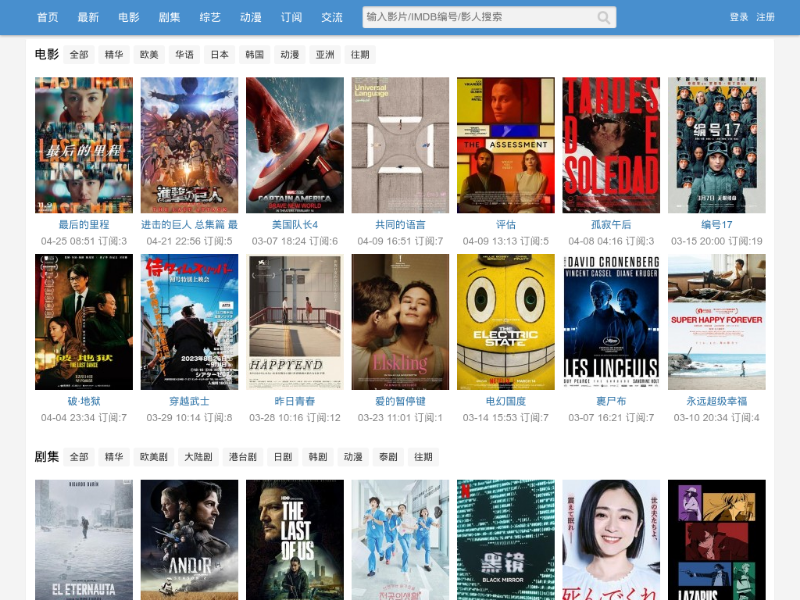This screenshot has width=800, height=600.
Task: Open The Last of Us poster
Action: point(295,540)
